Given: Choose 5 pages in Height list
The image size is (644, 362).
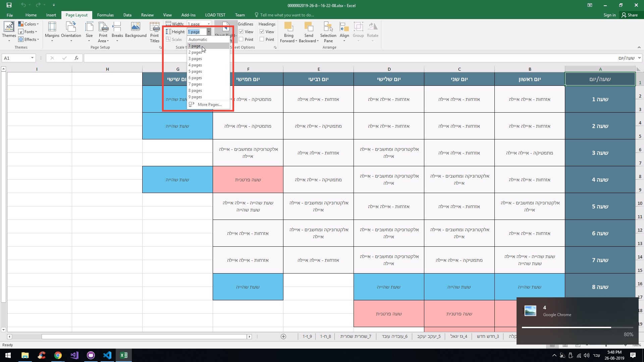Looking at the screenshot, I should tap(208, 71).
